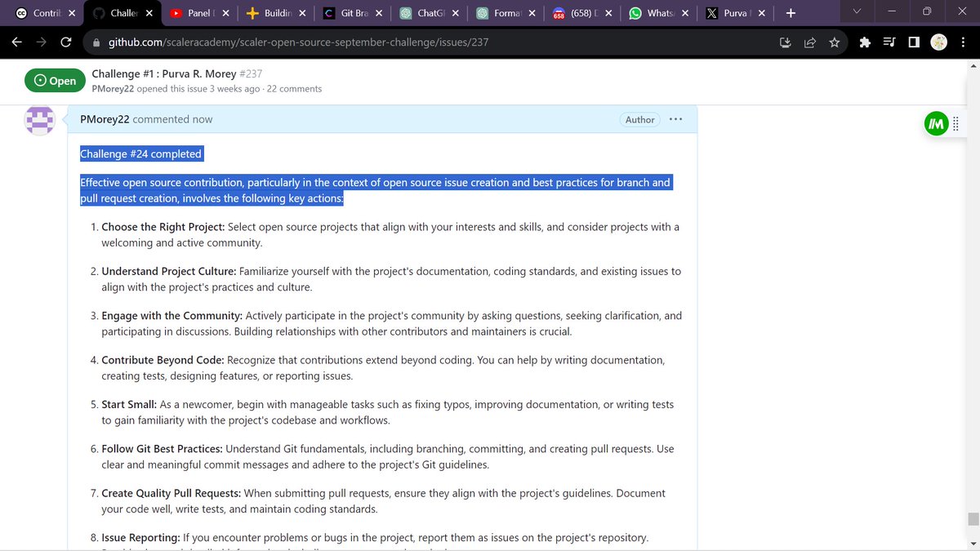Click the drag handle beside the IM badge
The height and width of the screenshot is (551, 980).
click(x=955, y=123)
